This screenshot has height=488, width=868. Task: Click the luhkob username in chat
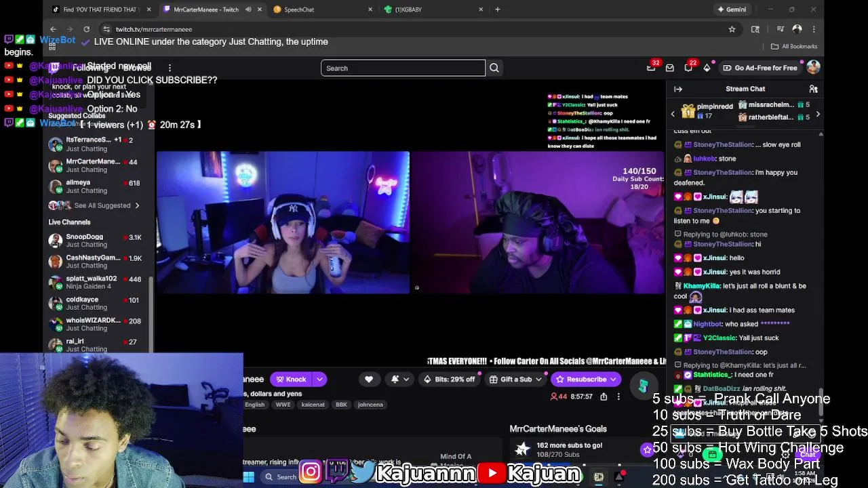[x=705, y=159]
